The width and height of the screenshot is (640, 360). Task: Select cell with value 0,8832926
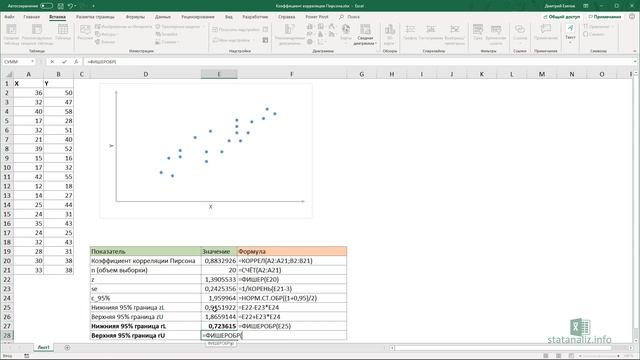tap(219, 261)
